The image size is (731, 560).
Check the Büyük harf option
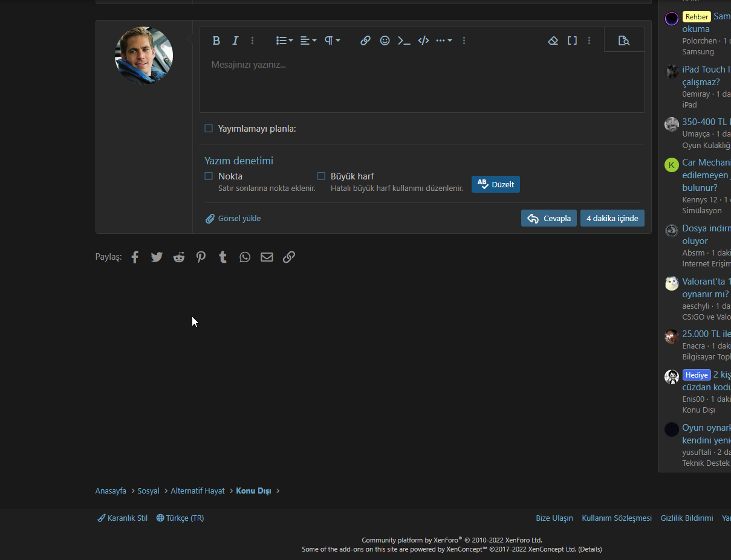321,176
